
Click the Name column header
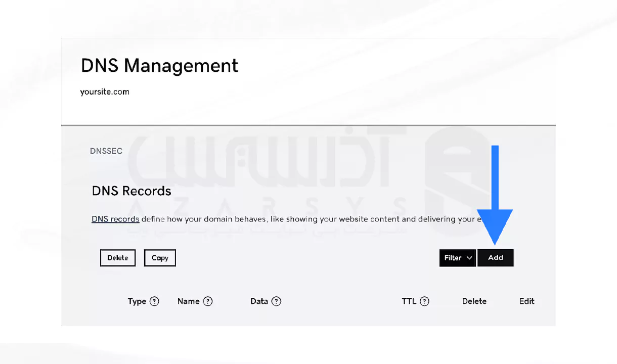click(x=189, y=301)
